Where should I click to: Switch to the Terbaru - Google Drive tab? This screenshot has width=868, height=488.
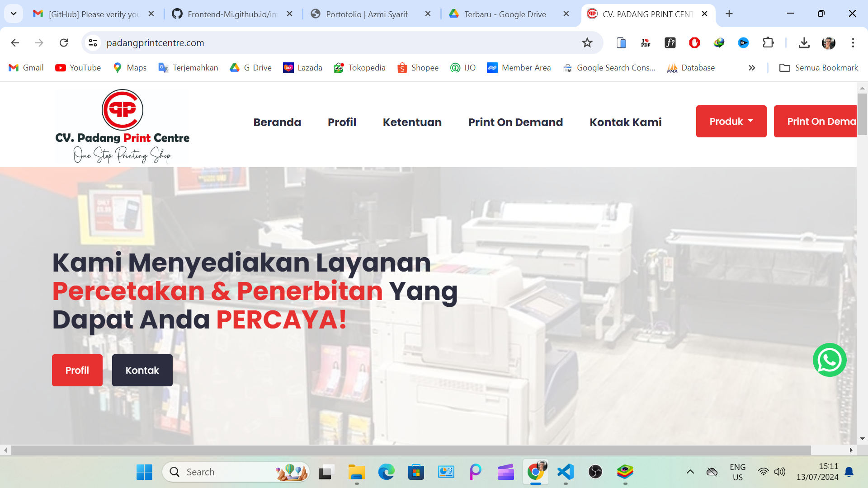(x=505, y=14)
